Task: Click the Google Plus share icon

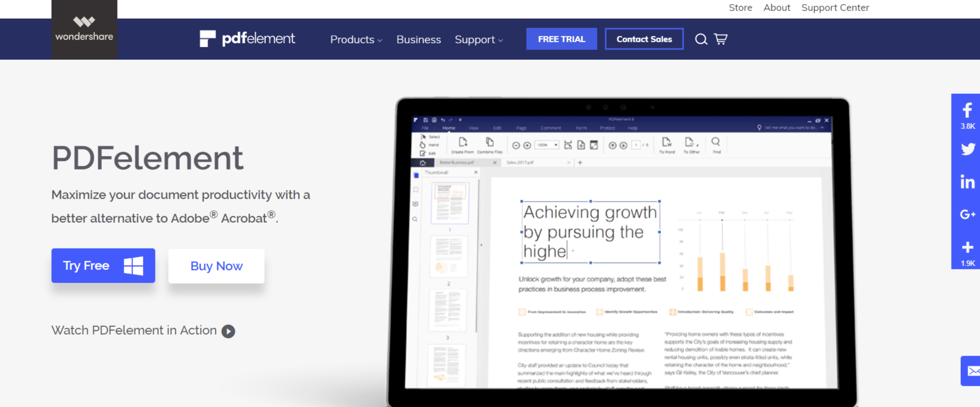Action: 967,214
